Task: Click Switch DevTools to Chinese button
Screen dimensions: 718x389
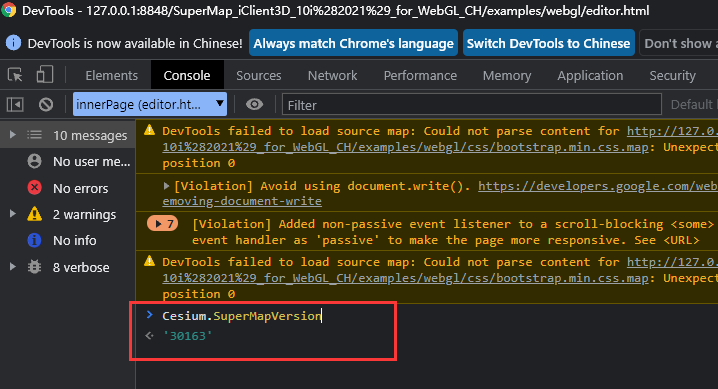Action: [549, 43]
